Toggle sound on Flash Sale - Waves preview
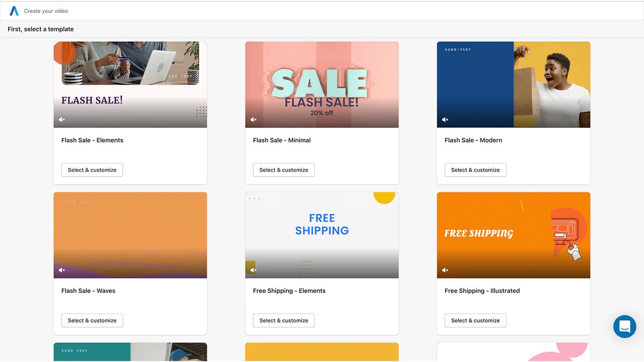Screen dimensions: 644x362 (62, 270)
